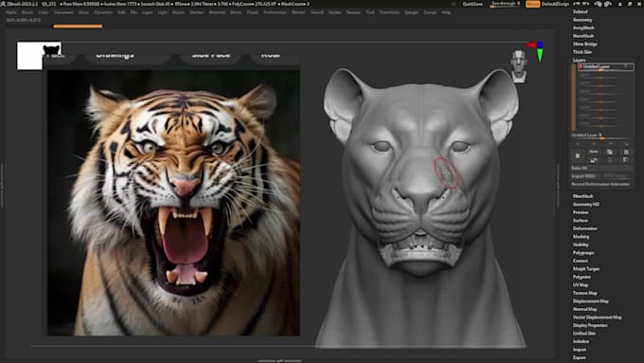Expand the Import sub-palette
This screenshot has width=644, height=363.
[x=580, y=350]
